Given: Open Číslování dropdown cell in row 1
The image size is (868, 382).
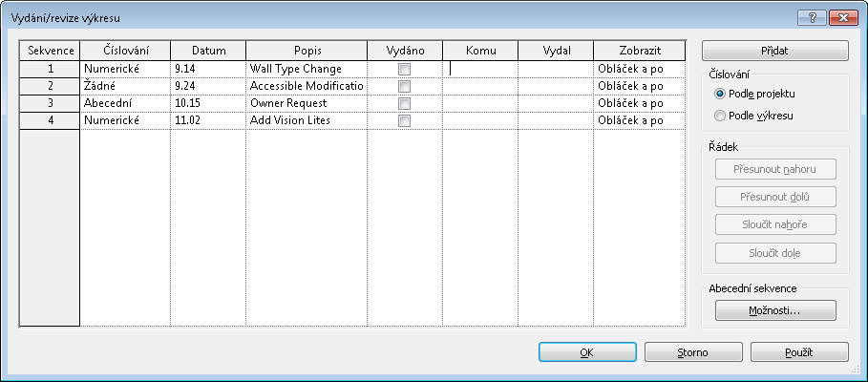Looking at the screenshot, I should point(125,69).
